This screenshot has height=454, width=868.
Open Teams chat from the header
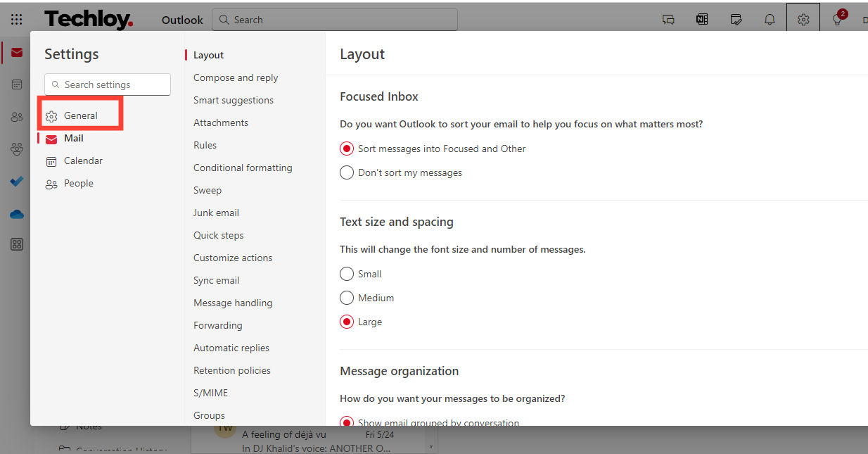click(x=668, y=20)
